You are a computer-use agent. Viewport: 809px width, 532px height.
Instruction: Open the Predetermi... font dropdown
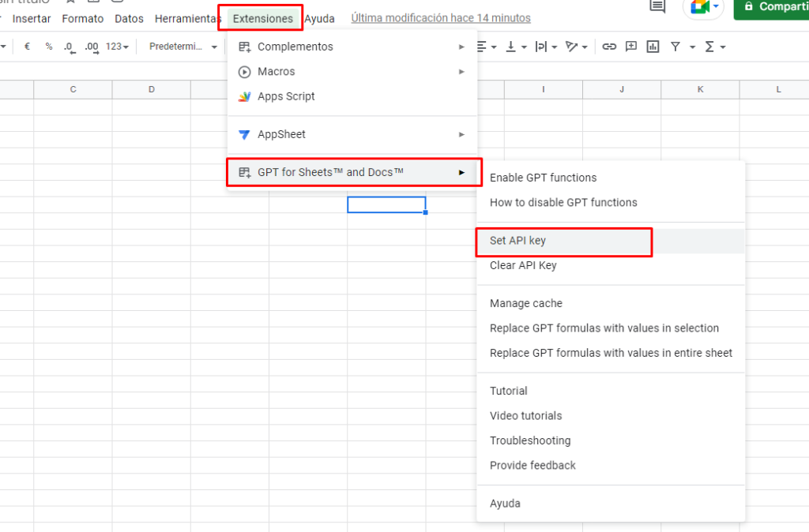point(183,47)
